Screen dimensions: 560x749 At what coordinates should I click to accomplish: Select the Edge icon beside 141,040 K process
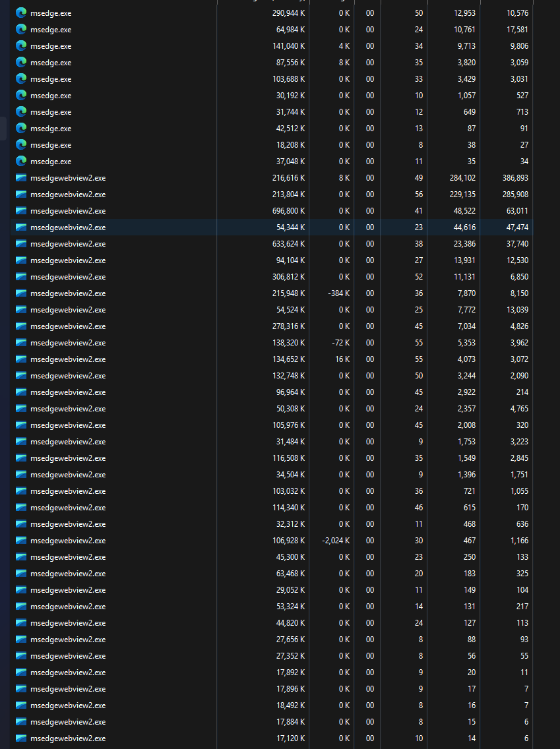click(21, 46)
